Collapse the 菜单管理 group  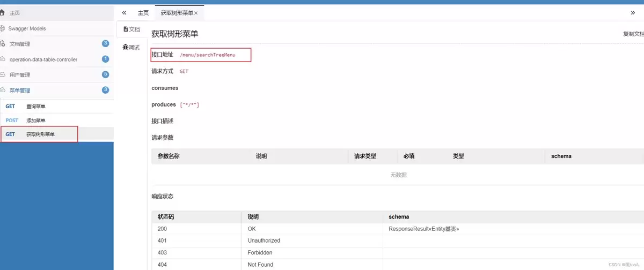pyautogui.click(x=57, y=91)
